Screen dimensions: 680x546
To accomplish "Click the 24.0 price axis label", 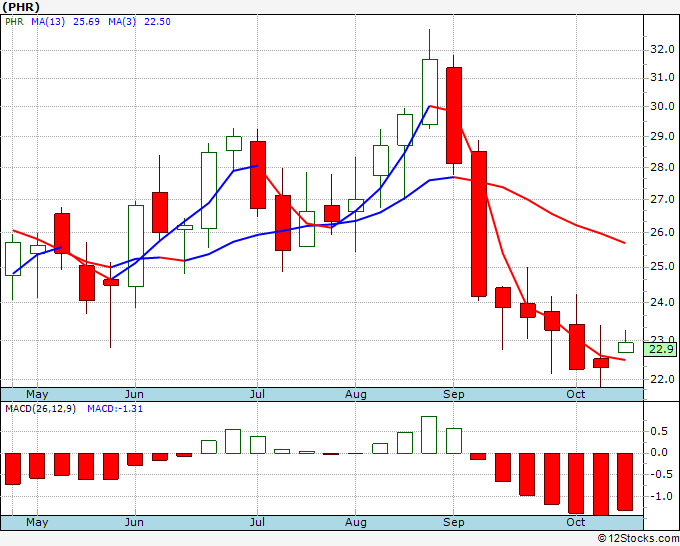I will click(662, 302).
